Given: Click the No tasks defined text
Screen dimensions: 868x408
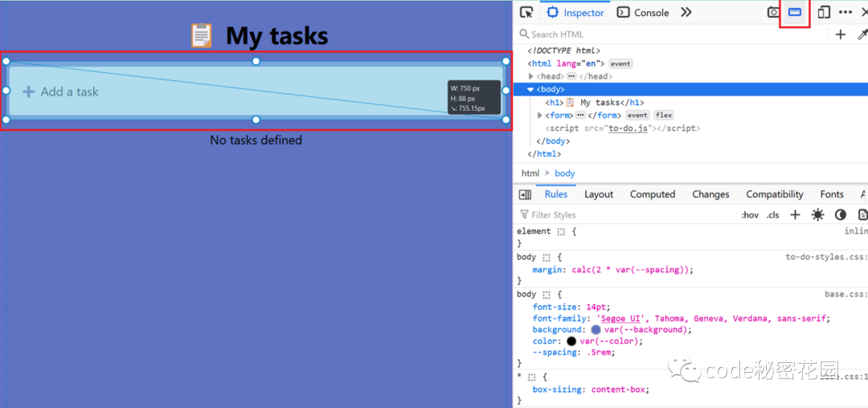Looking at the screenshot, I should pyautogui.click(x=256, y=140).
